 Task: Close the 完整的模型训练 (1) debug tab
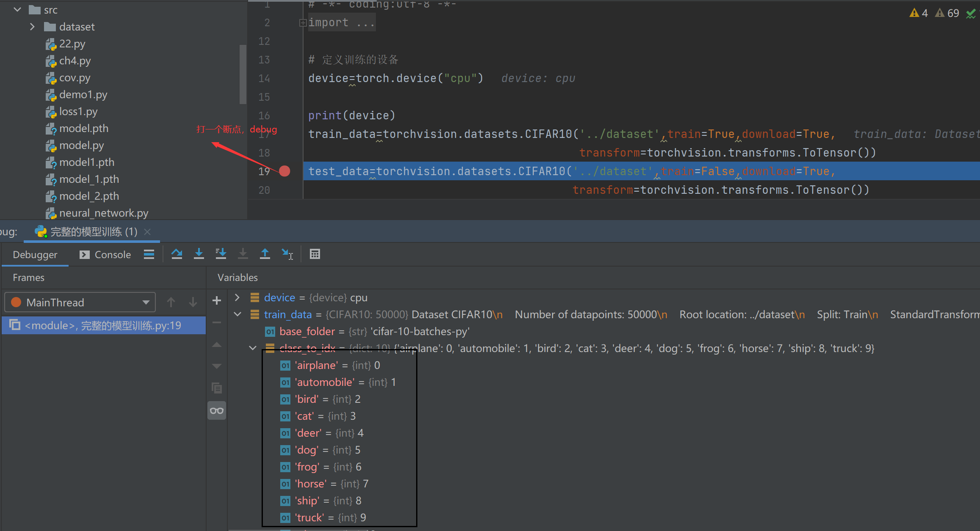(x=147, y=231)
